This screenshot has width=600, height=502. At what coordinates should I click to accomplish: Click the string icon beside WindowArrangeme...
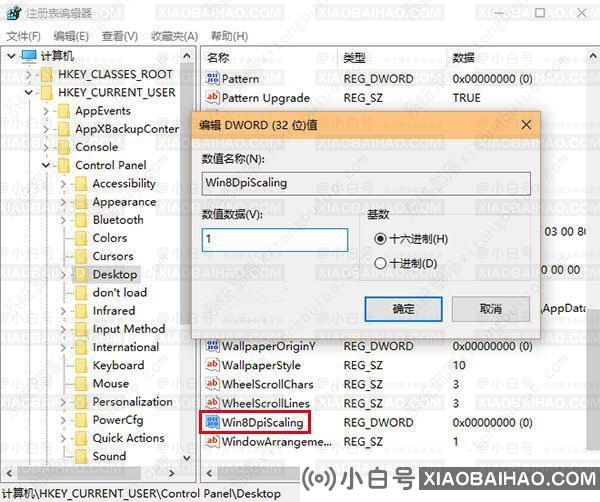pos(212,441)
